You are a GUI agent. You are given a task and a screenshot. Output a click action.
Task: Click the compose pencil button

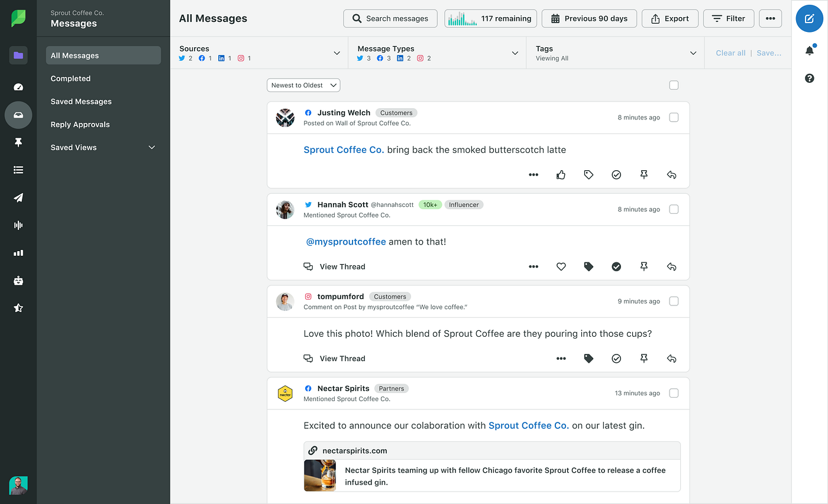tap(810, 18)
